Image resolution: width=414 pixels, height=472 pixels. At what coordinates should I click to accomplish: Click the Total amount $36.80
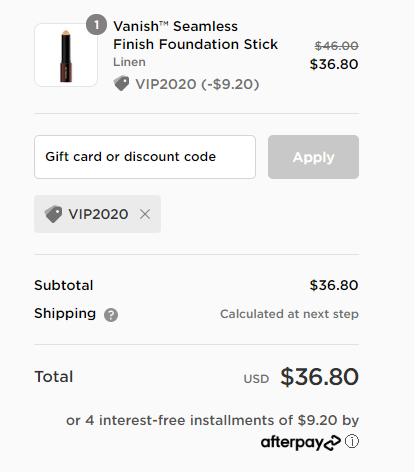tap(319, 377)
